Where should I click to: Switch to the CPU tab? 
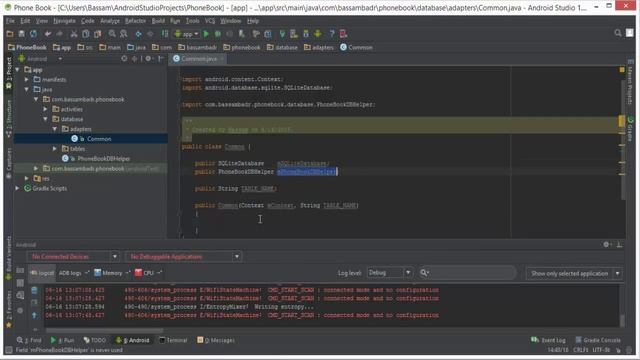148,273
